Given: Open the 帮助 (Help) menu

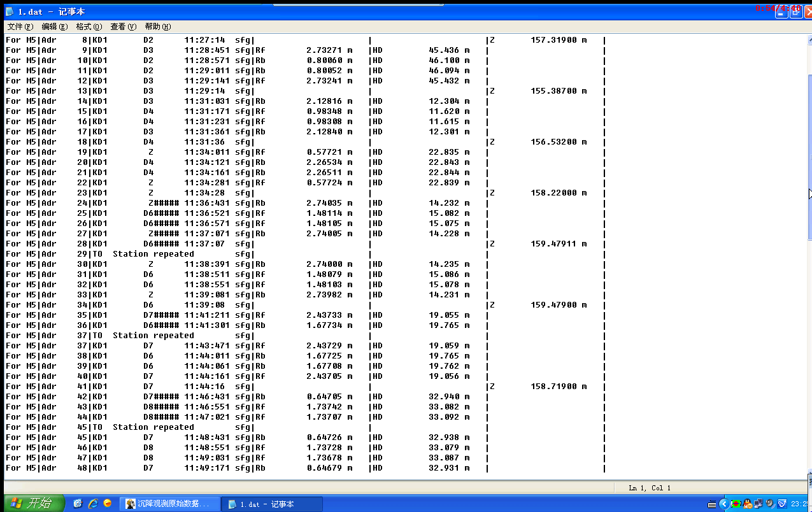Looking at the screenshot, I should click(157, 27).
